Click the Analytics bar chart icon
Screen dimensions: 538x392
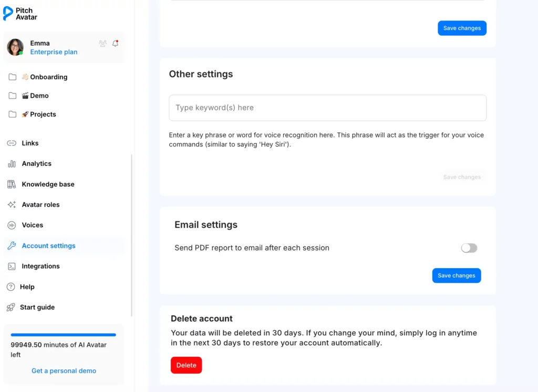pyautogui.click(x=11, y=164)
